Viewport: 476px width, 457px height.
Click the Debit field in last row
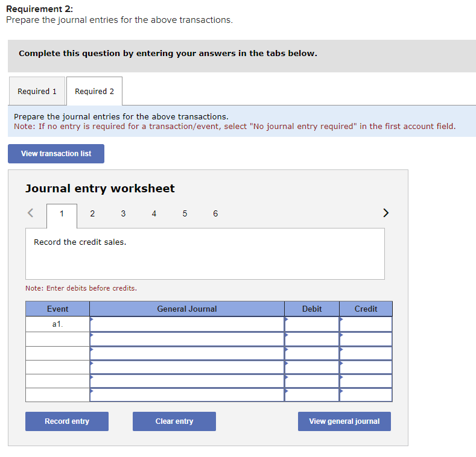coord(312,395)
